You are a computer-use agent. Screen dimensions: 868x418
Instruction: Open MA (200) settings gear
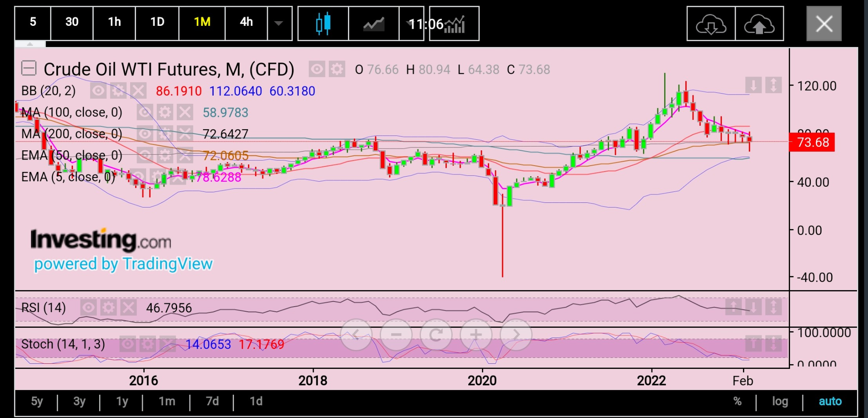165,134
